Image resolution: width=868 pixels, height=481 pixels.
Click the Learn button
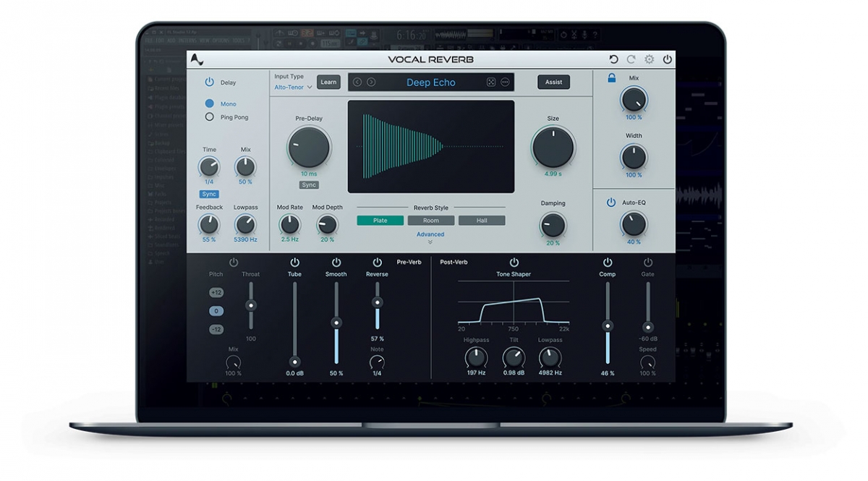pos(328,82)
